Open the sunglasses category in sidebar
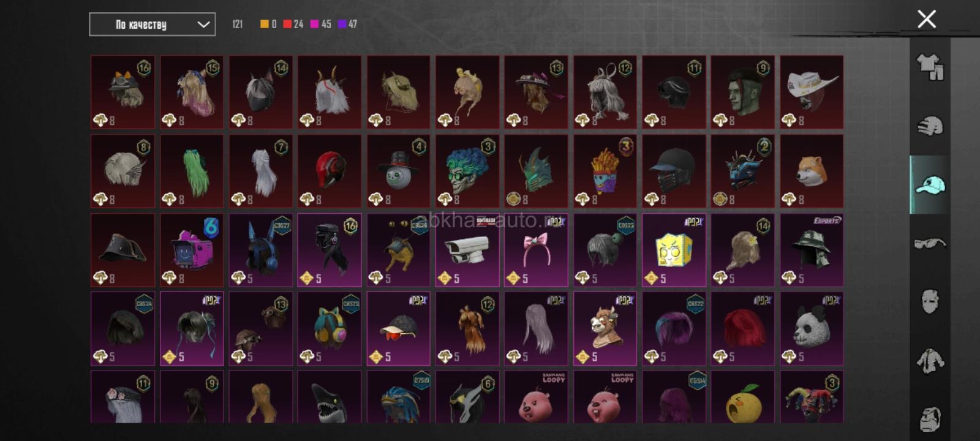 point(930,243)
